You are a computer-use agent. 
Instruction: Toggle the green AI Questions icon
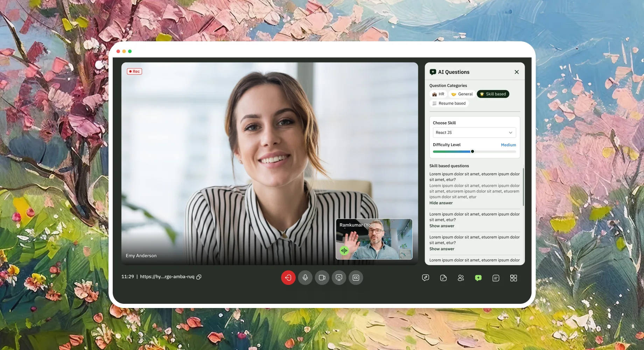pyautogui.click(x=478, y=278)
